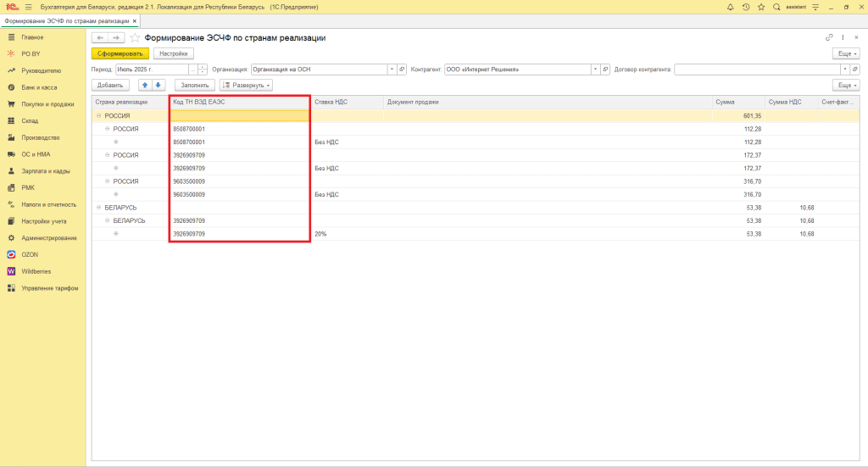The image size is (868, 467).
Task: Add the form to favorites with star
Action: 135,38
